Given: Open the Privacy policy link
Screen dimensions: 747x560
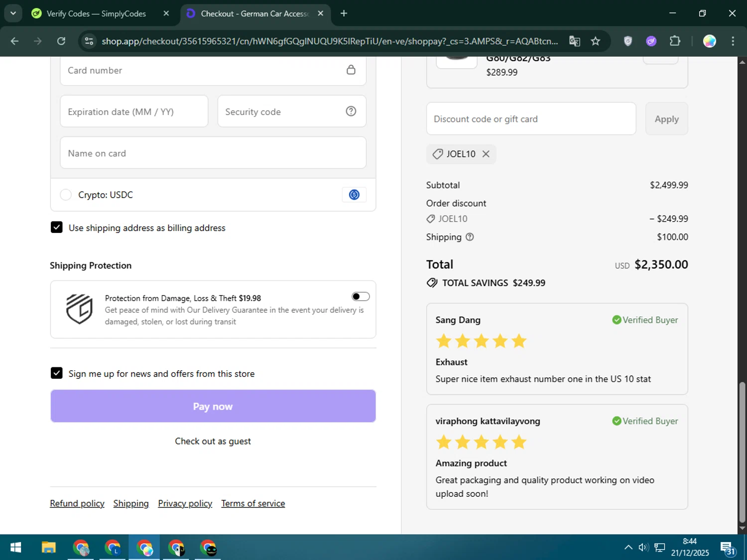Looking at the screenshot, I should [x=185, y=503].
